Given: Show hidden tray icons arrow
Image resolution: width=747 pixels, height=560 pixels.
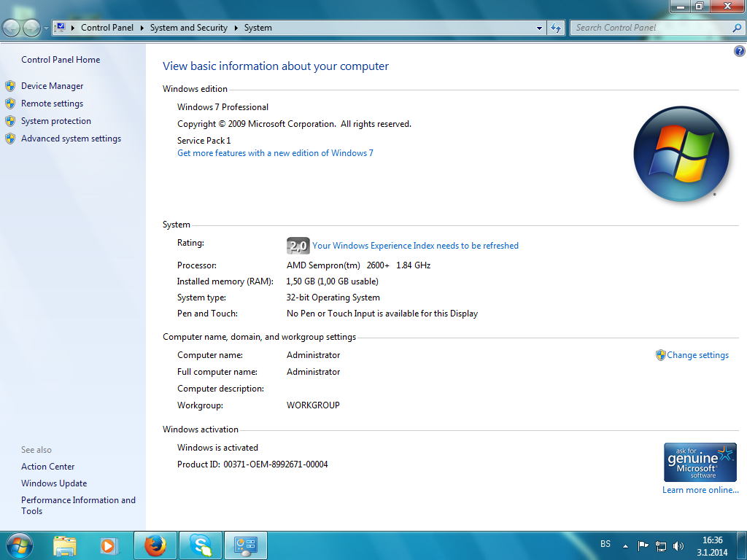Looking at the screenshot, I should 625,546.
